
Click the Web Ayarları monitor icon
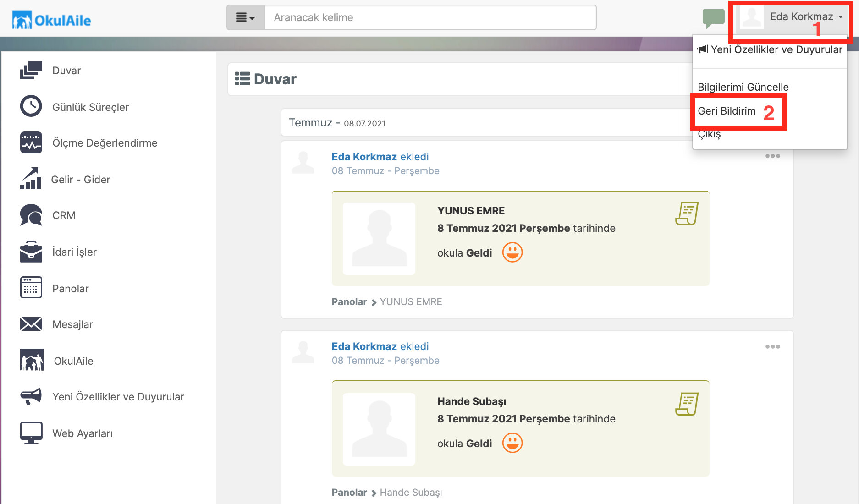tap(31, 433)
